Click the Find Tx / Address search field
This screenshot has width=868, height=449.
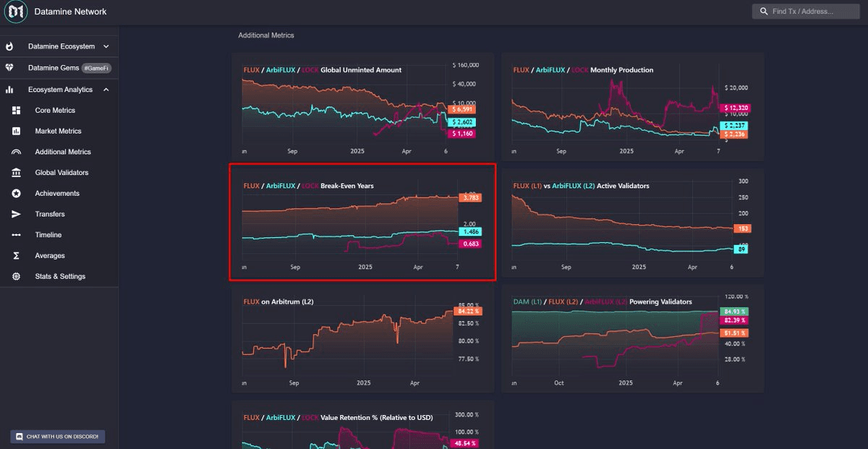807,12
